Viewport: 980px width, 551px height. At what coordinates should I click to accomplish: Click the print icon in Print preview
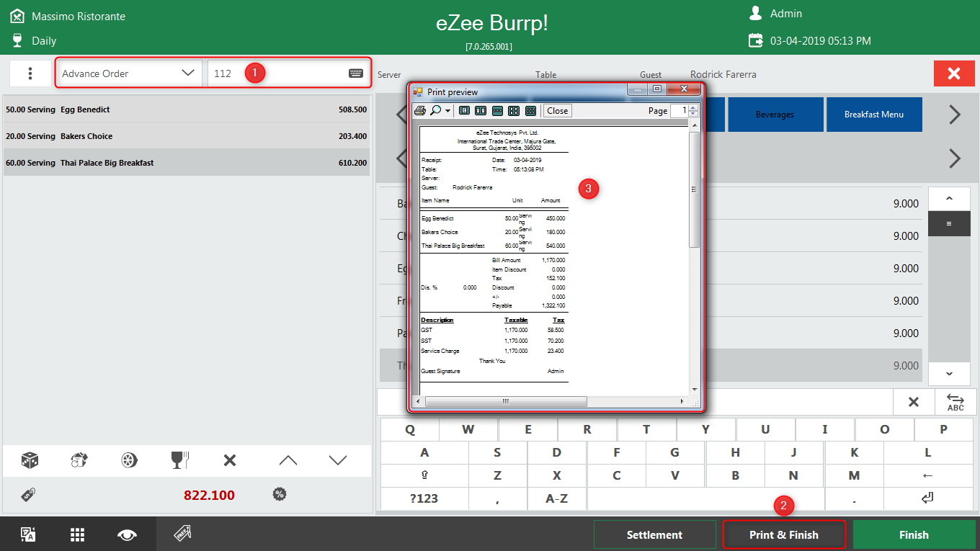pyautogui.click(x=420, y=110)
